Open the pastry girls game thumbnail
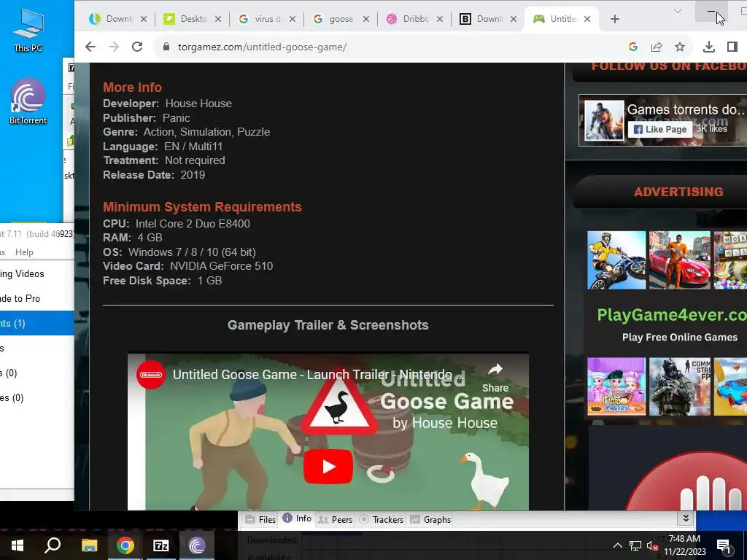Image resolution: width=747 pixels, height=560 pixels. (x=616, y=386)
